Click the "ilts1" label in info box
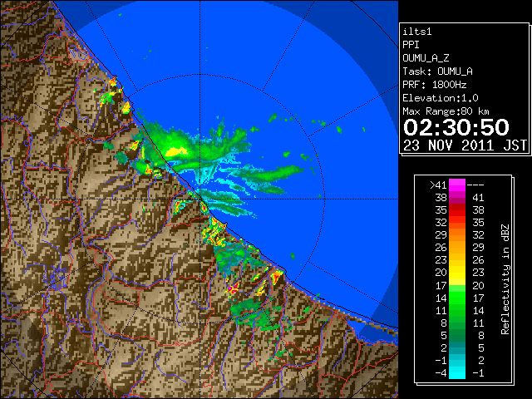This screenshot has height=399, width=532. point(417,32)
